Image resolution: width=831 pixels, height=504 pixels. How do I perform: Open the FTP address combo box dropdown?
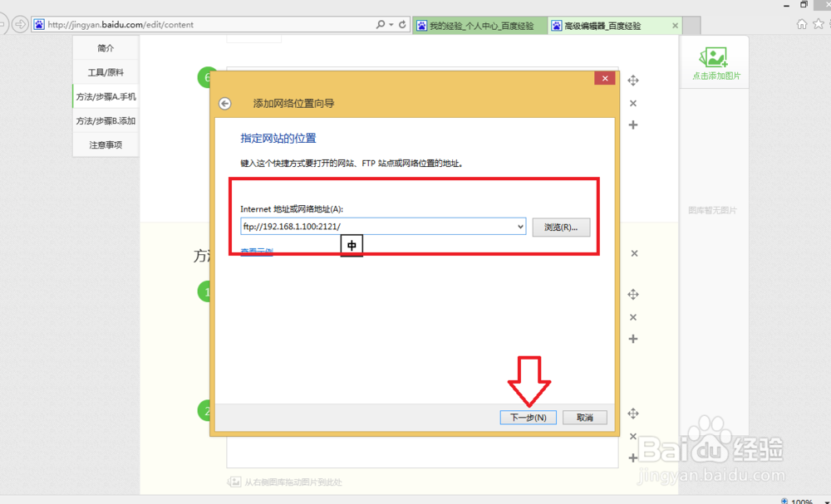(x=520, y=226)
